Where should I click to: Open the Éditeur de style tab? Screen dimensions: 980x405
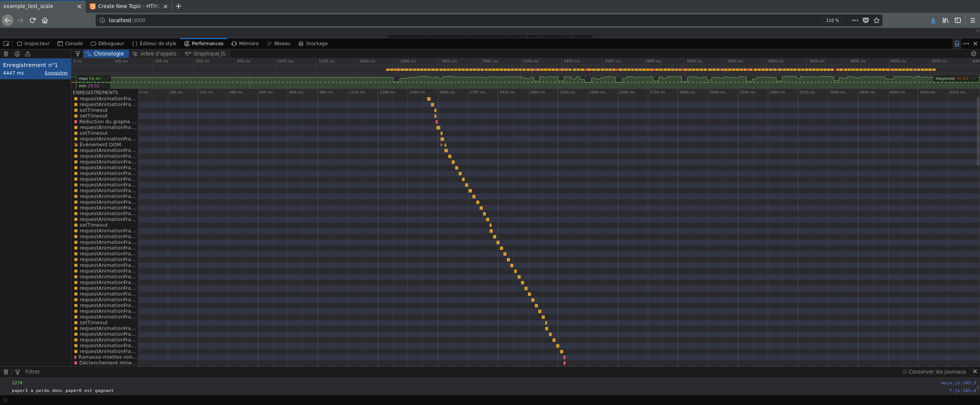click(154, 44)
